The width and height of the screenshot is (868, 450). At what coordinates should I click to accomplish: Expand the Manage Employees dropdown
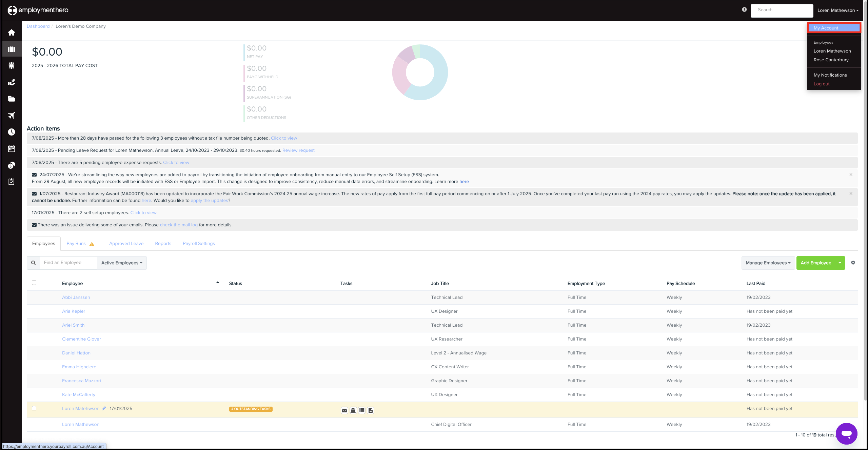(x=767, y=263)
